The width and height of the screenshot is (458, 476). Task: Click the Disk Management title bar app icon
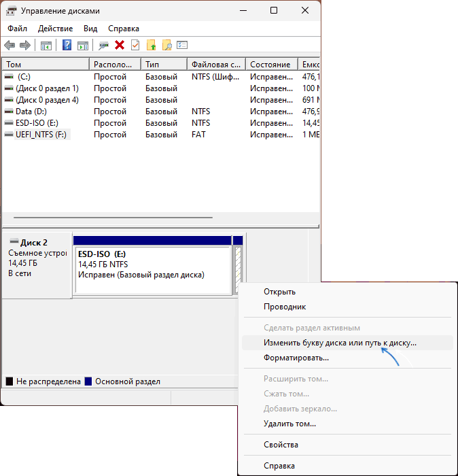pyautogui.click(x=12, y=11)
